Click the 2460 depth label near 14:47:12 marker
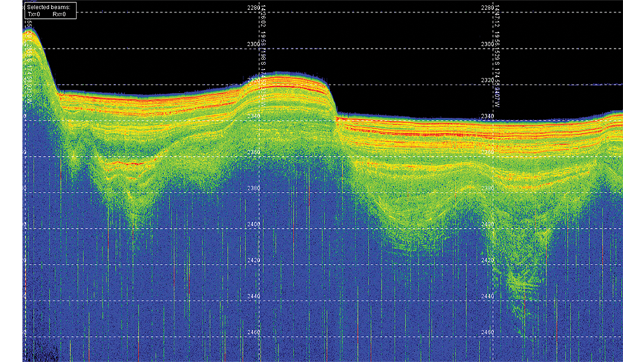This screenshot has width=644, height=362. (x=487, y=333)
